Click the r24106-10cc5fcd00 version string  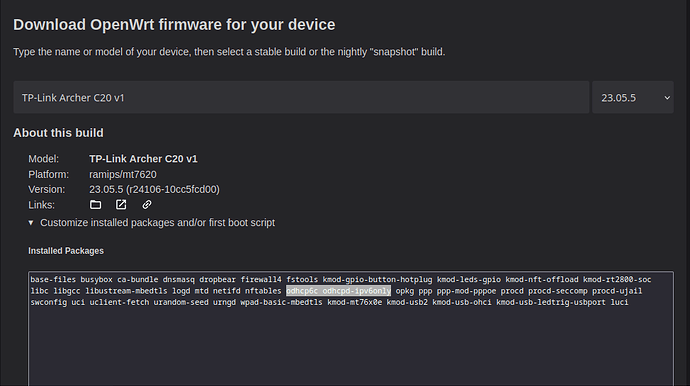point(172,189)
